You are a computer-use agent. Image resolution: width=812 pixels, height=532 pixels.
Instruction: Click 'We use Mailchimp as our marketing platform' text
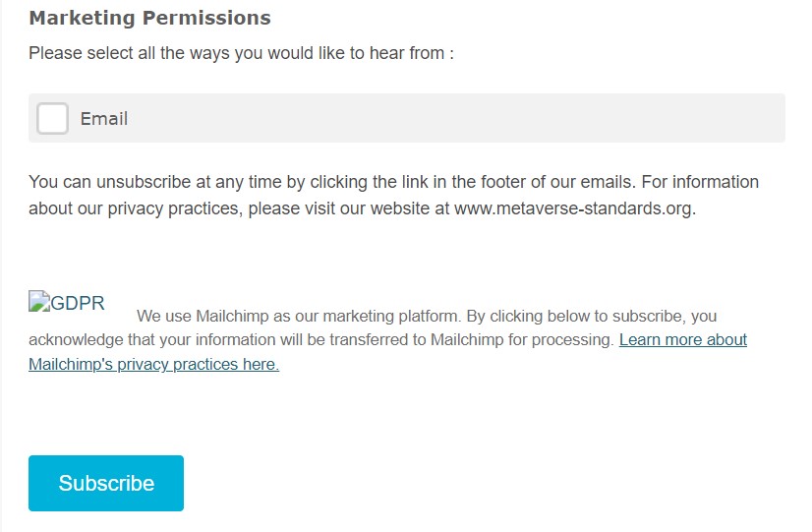[x=297, y=317]
